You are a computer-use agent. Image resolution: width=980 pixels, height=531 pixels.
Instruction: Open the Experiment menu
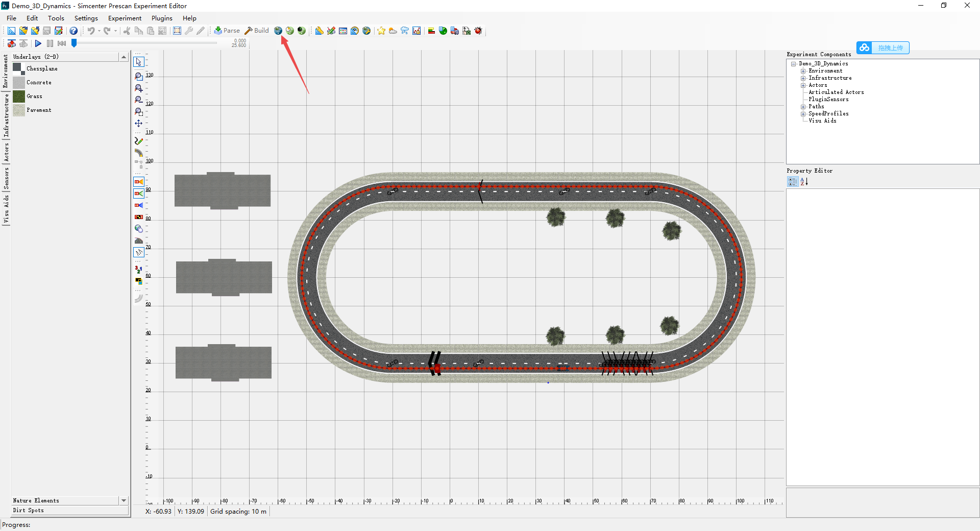tap(125, 18)
